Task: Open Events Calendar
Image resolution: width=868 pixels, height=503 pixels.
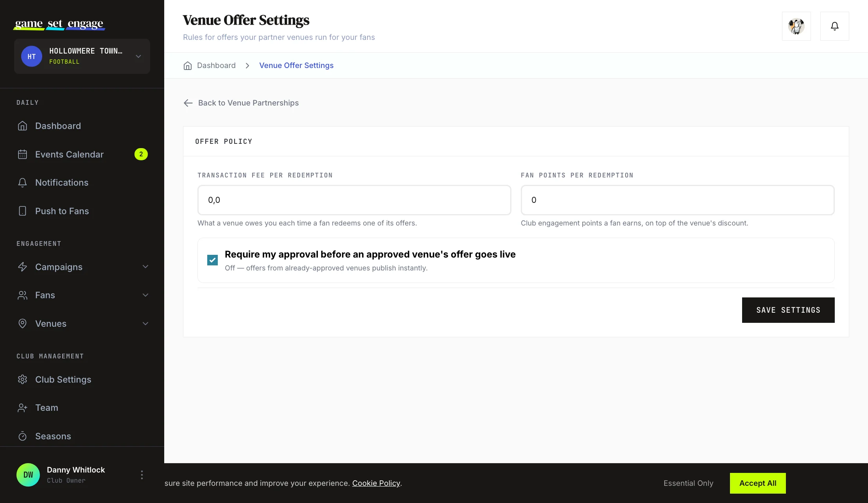Action: [x=82, y=154]
